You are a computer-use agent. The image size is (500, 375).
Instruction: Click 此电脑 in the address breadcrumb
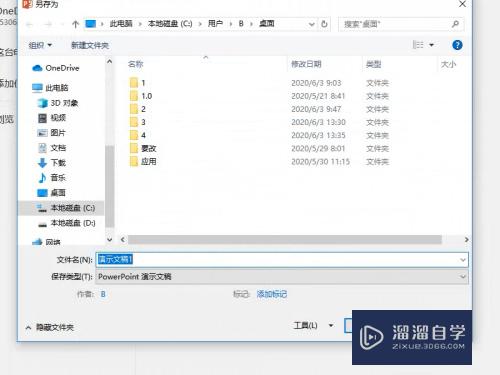click(x=121, y=24)
